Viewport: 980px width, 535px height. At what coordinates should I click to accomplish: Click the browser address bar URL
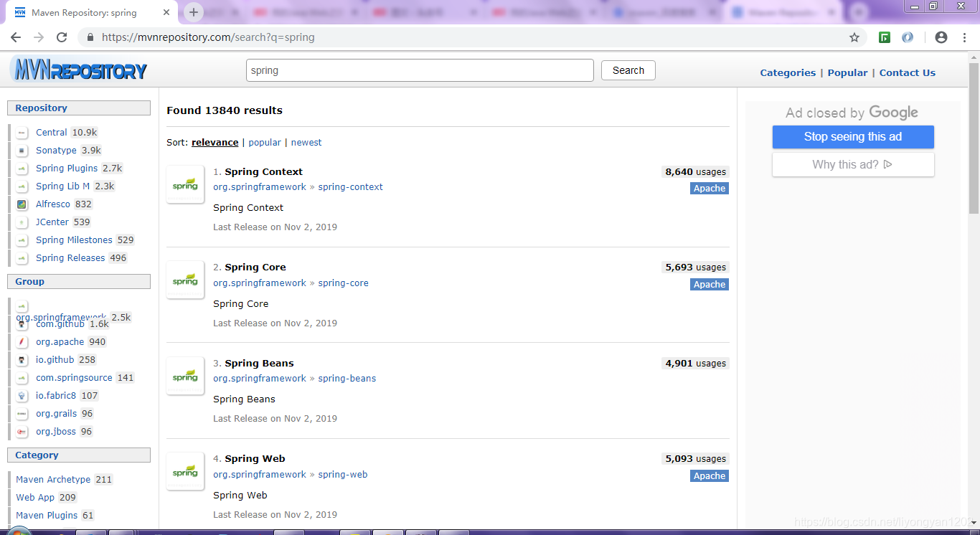pos(208,37)
